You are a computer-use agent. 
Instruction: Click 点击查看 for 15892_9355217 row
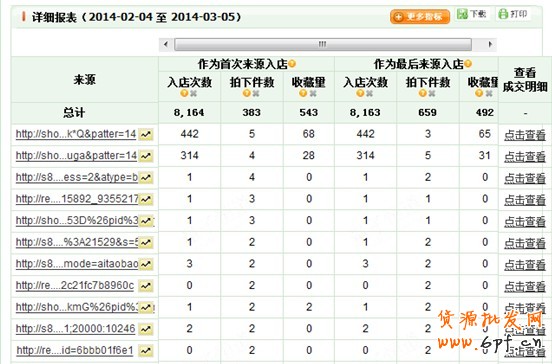point(525,200)
